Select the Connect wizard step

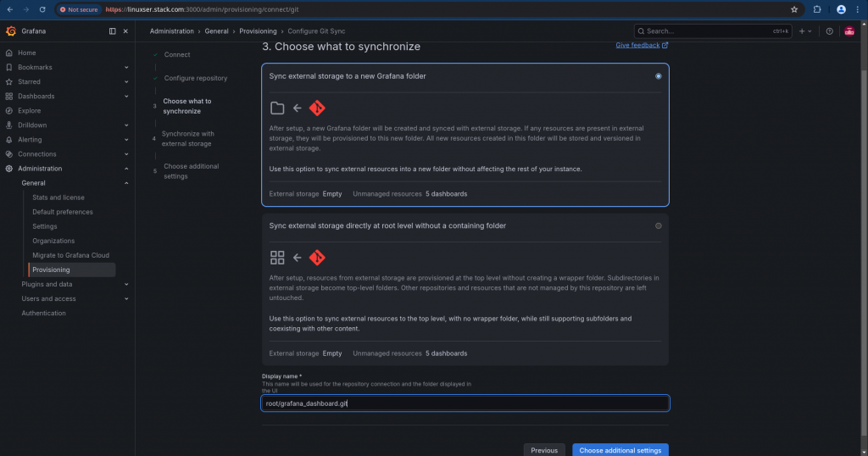tap(177, 54)
